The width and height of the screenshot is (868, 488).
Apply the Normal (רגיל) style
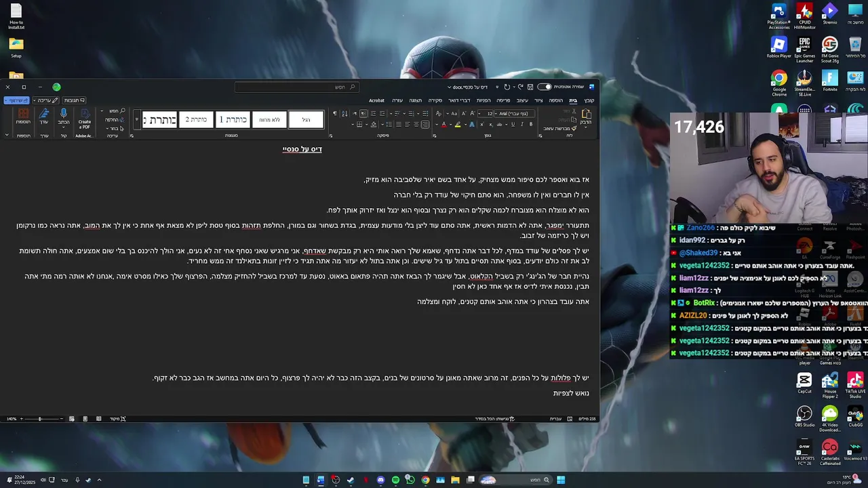pyautogui.click(x=306, y=120)
